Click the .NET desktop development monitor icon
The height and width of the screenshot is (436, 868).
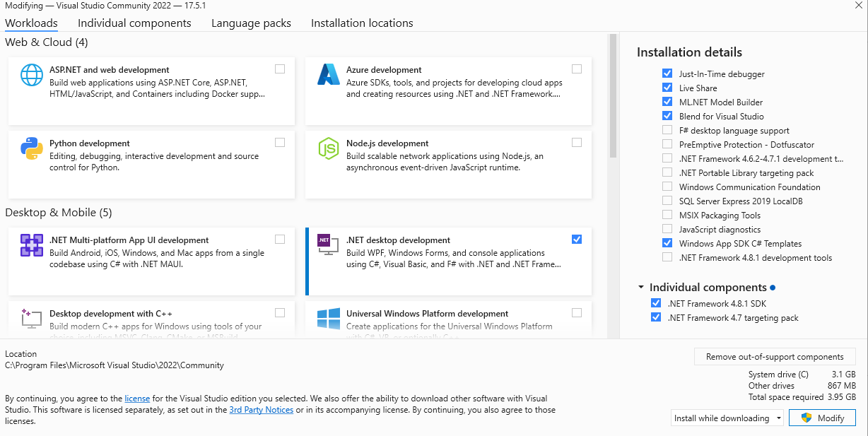[x=327, y=244]
